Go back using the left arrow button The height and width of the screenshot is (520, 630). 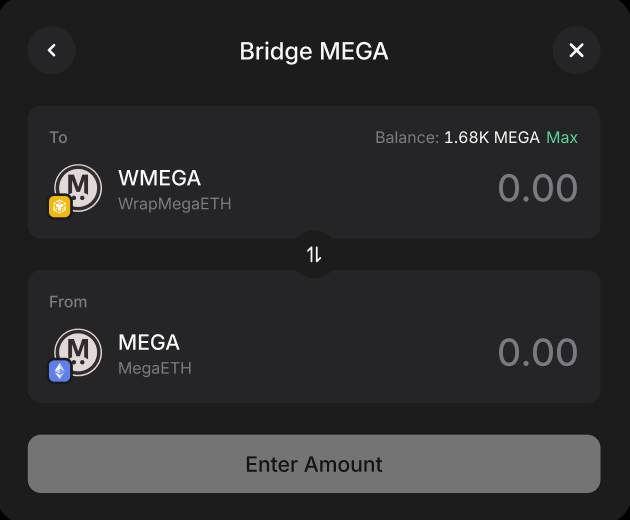coord(52,50)
